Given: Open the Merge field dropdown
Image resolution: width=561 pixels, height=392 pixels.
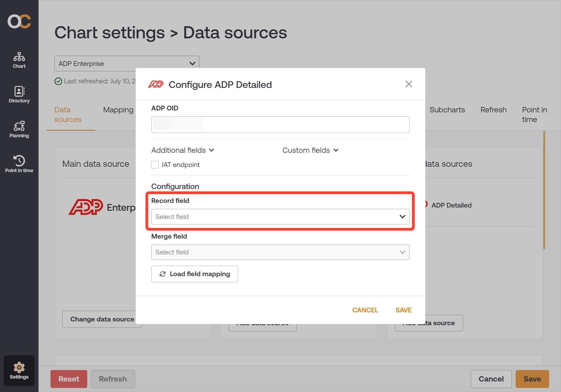Looking at the screenshot, I should [x=280, y=252].
